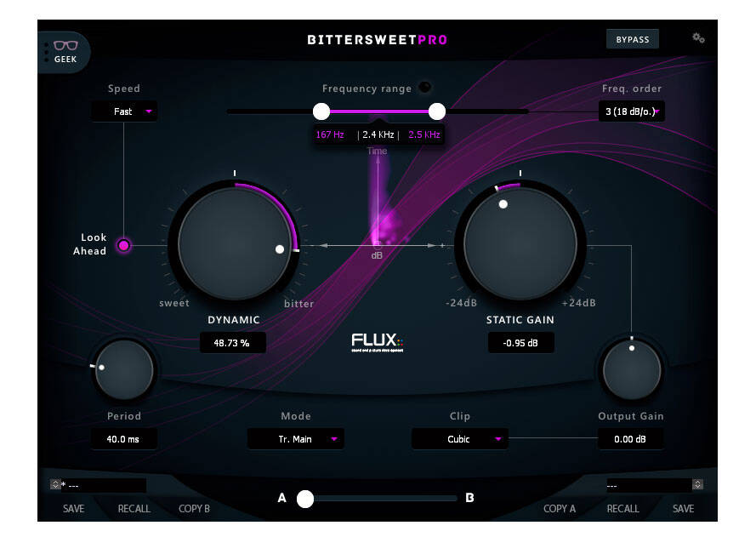Click COPY B button

coord(194,509)
